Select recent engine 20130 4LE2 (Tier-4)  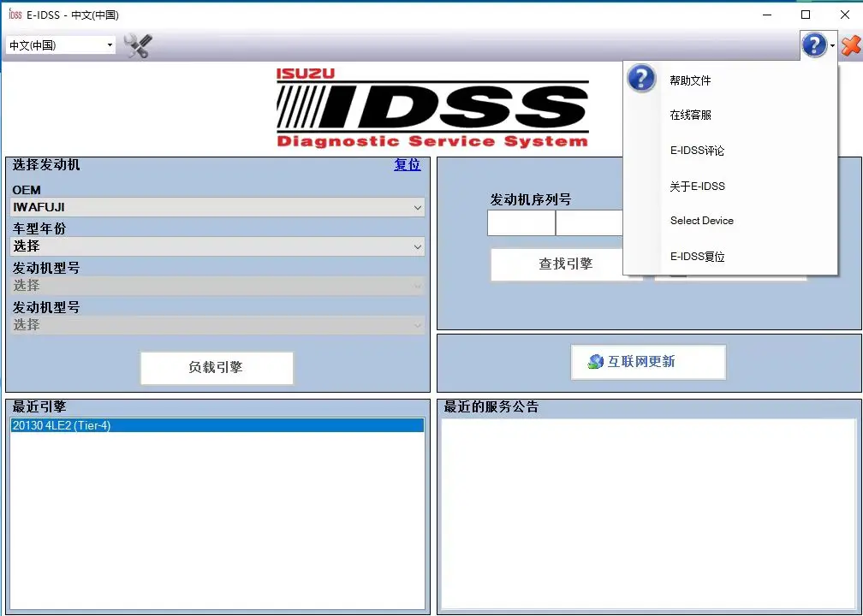click(217, 425)
